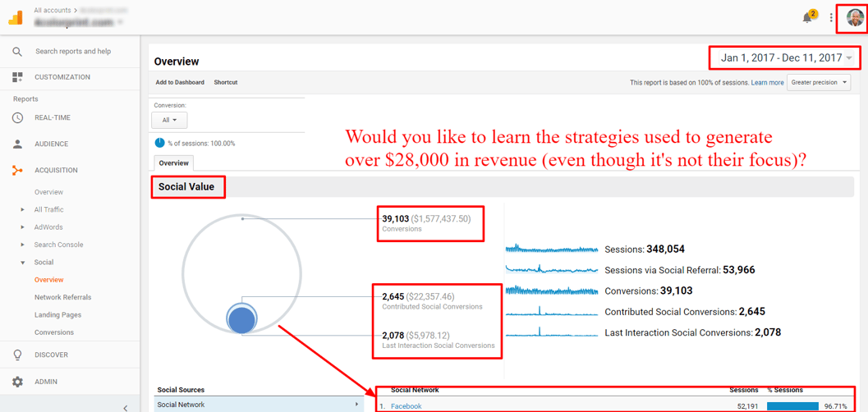Click the Add to Dashboard button
Image resolution: width=868 pixels, height=412 pixels.
click(x=180, y=82)
